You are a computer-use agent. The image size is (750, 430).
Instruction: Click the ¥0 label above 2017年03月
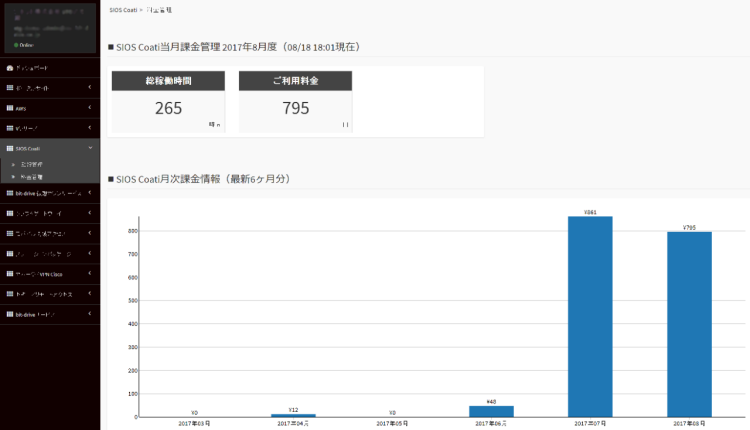pos(194,413)
